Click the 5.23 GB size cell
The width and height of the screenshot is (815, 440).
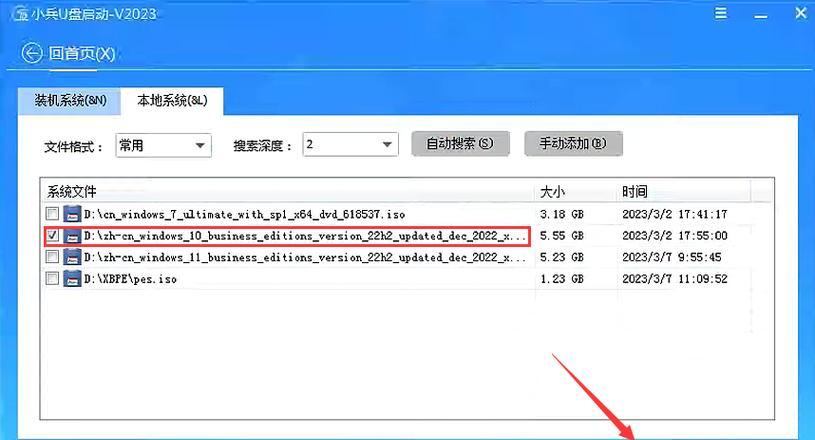(562, 257)
